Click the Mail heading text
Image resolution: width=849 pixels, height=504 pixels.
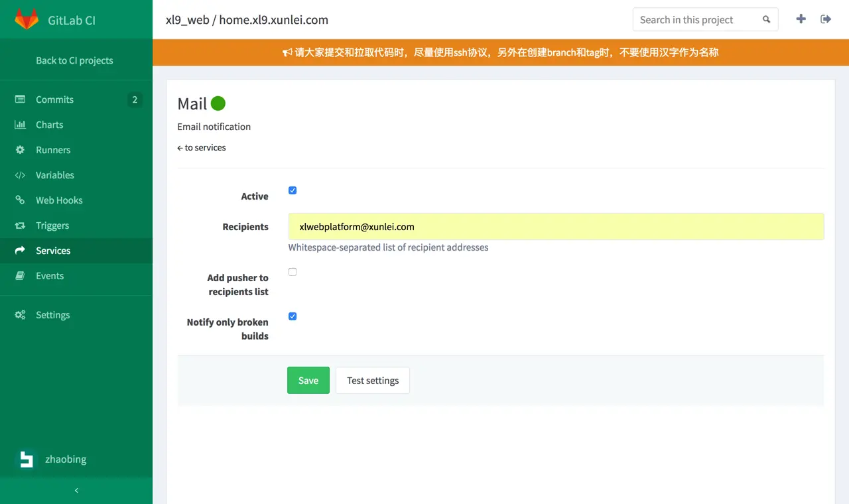[x=192, y=103]
